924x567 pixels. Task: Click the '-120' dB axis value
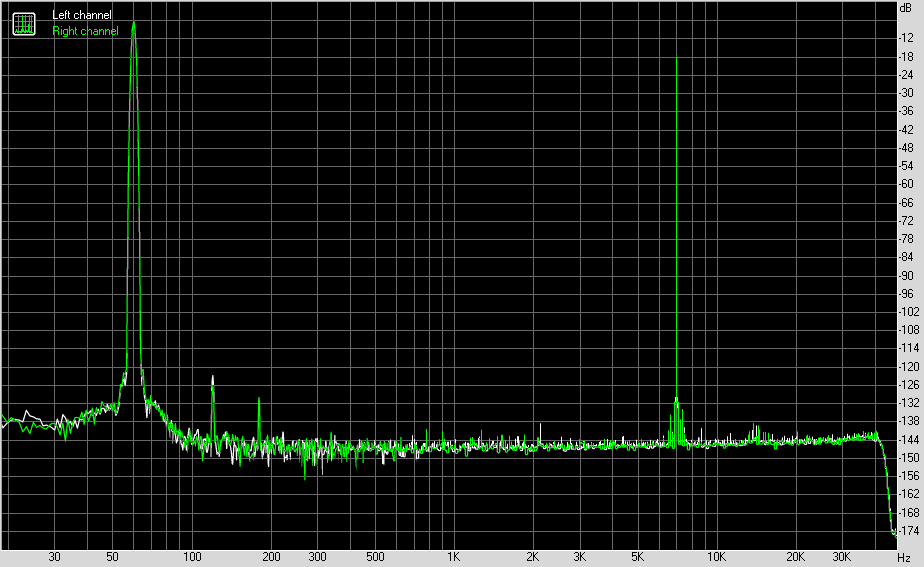[908, 367]
